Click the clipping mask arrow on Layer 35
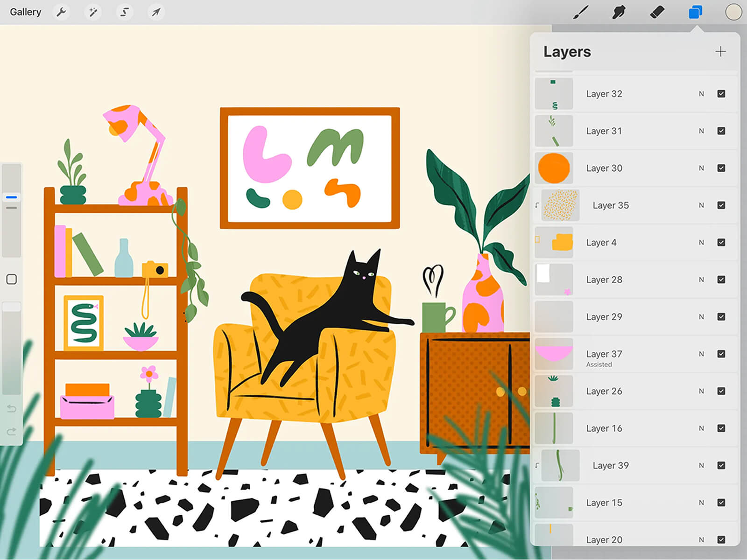 [537, 205]
